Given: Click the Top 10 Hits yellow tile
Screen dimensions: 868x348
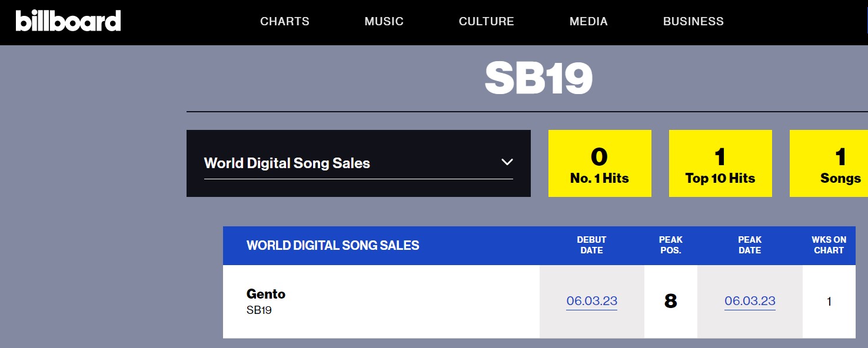Looking at the screenshot, I should (720, 163).
